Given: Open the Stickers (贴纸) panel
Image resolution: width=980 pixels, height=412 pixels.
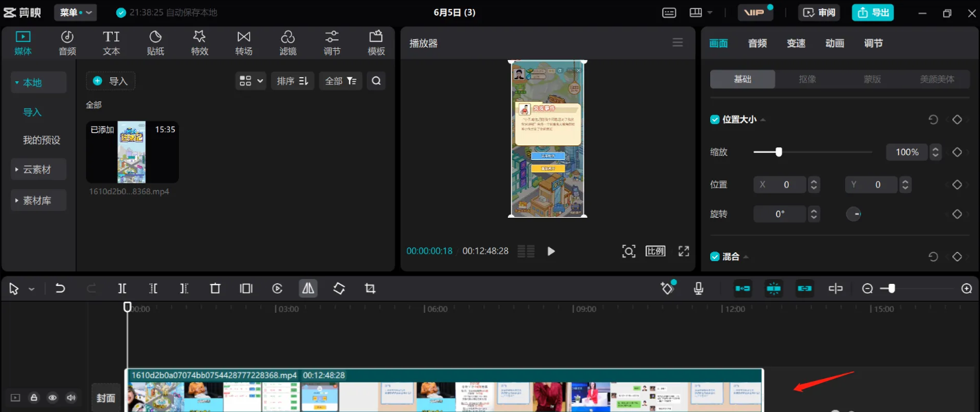Looking at the screenshot, I should coord(156,43).
